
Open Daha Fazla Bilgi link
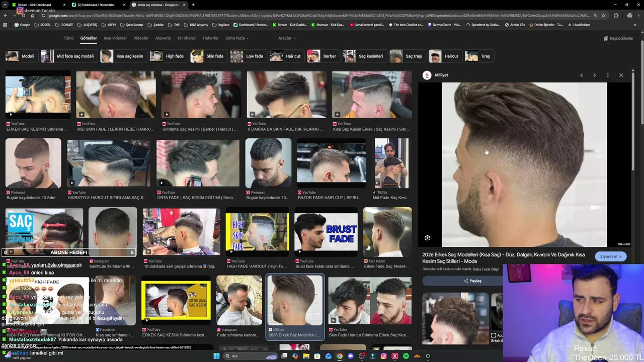point(486,269)
